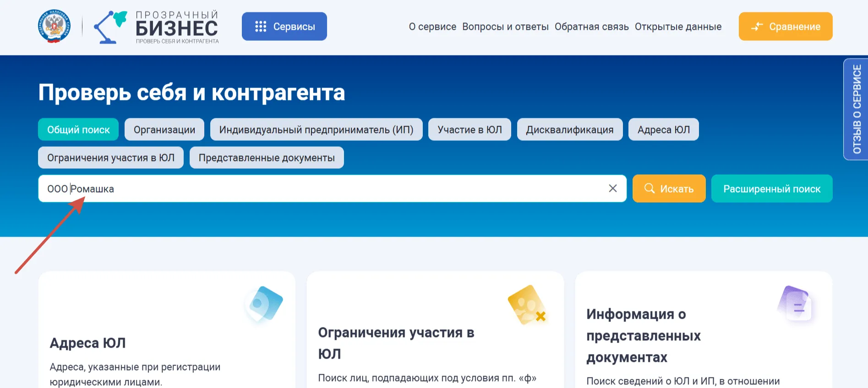Open Открытые данные link
This screenshot has width=868, height=388.
click(x=678, y=27)
